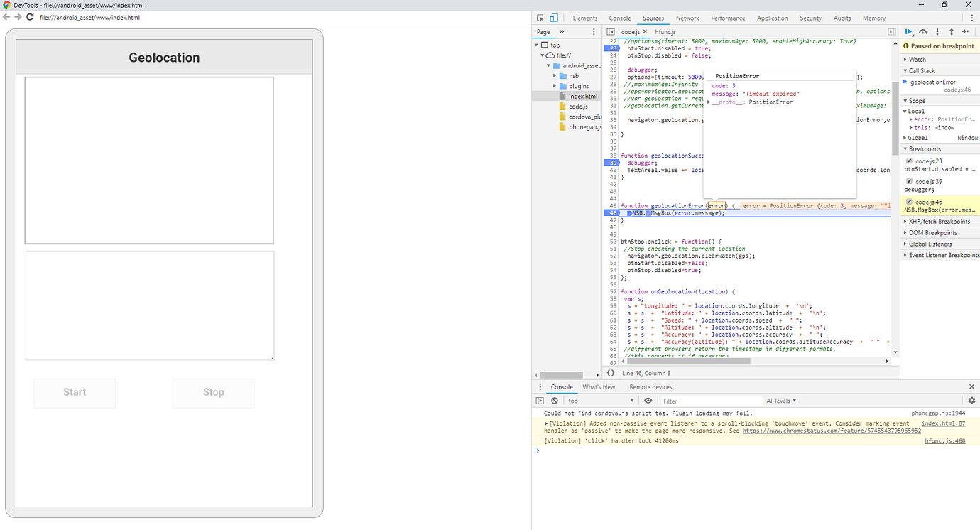Open console settings with the gear icon
980x530 pixels.
[x=971, y=400]
